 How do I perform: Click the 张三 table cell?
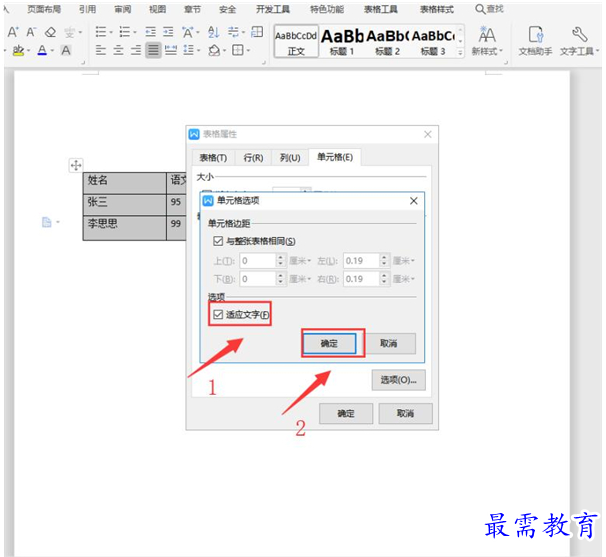[x=124, y=205]
